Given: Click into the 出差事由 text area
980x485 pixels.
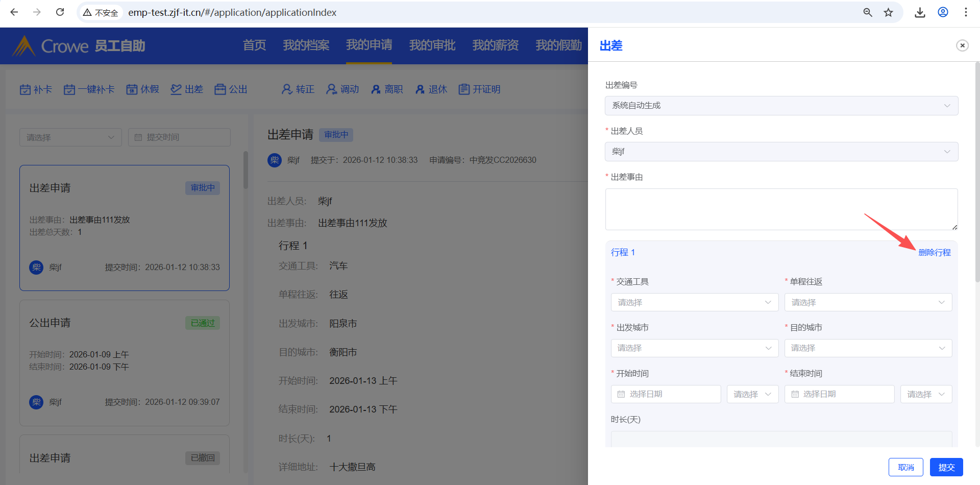Looking at the screenshot, I should click(x=781, y=209).
